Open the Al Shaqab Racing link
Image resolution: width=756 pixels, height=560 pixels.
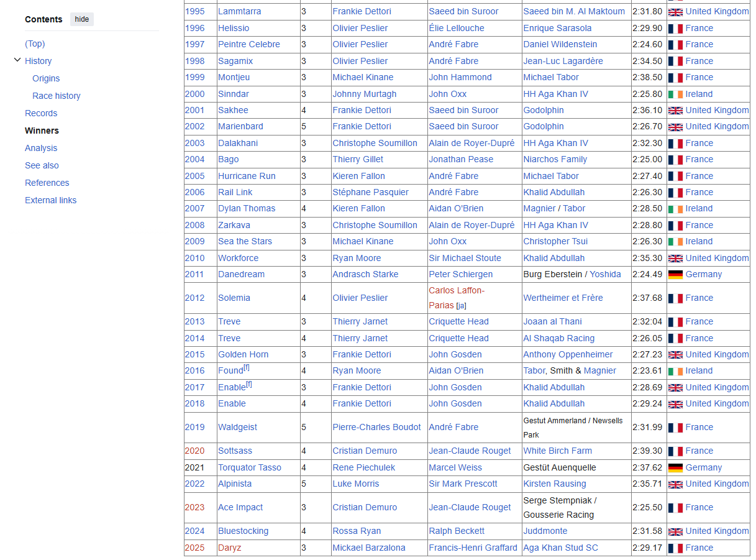[558, 338]
